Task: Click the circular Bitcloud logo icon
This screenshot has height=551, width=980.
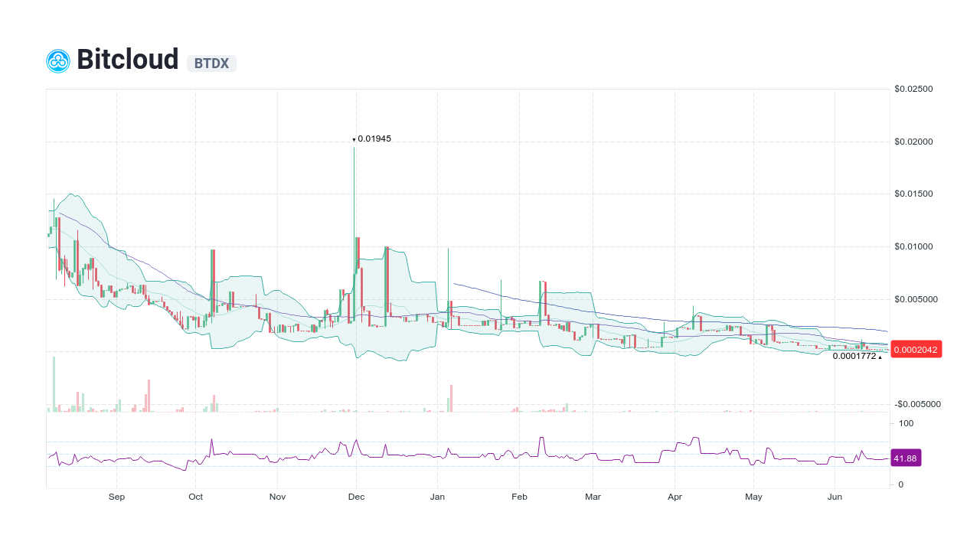Action: point(57,60)
